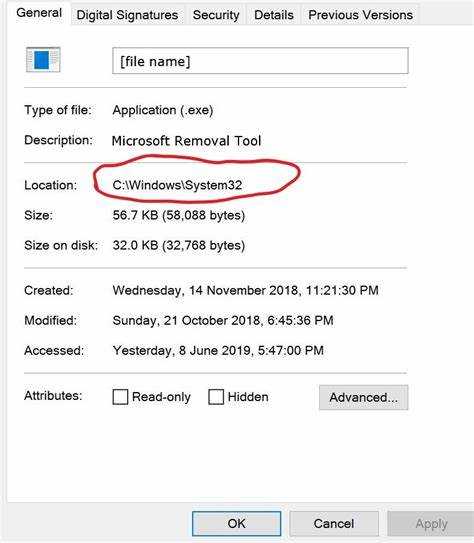The image size is (474, 543).
Task: Tick the Hidden attribute checkbox
Action: tap(216, 397)
